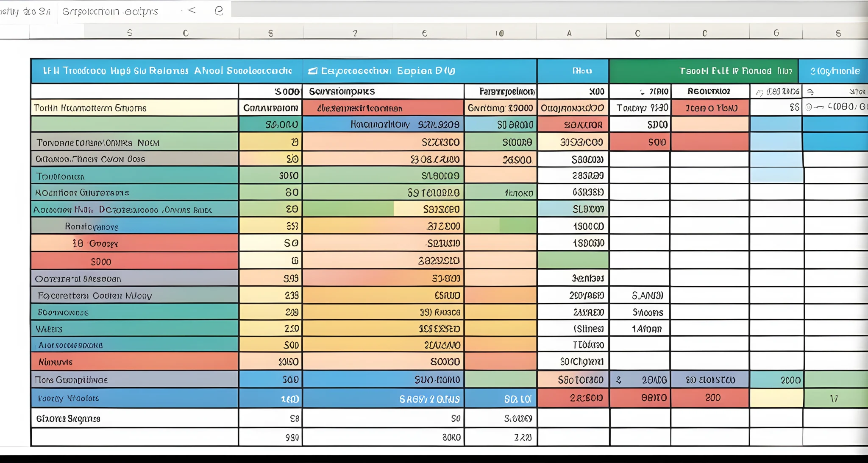Select the 'Boornonose' row label
Image resolution: width=868 pixels, height=463 pixels.
pos(134,312)
